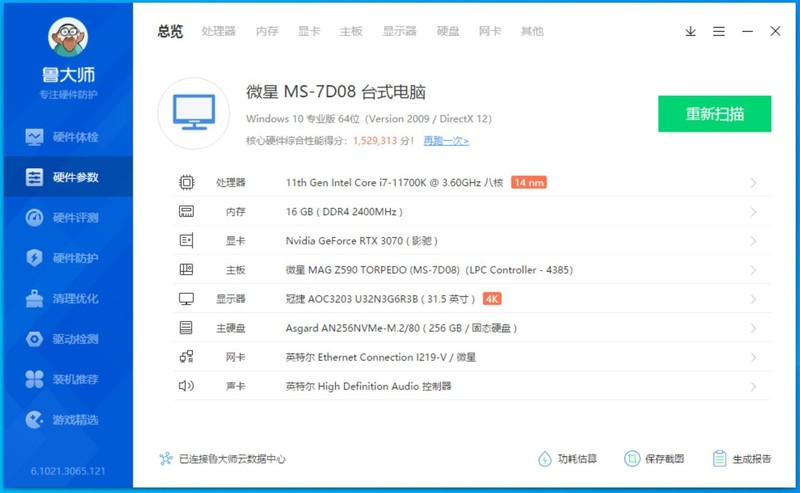Expand the 显卡 RTX 3070 row arrow
800x493 pixels.
pyautogui.click(x=753, y=241)
